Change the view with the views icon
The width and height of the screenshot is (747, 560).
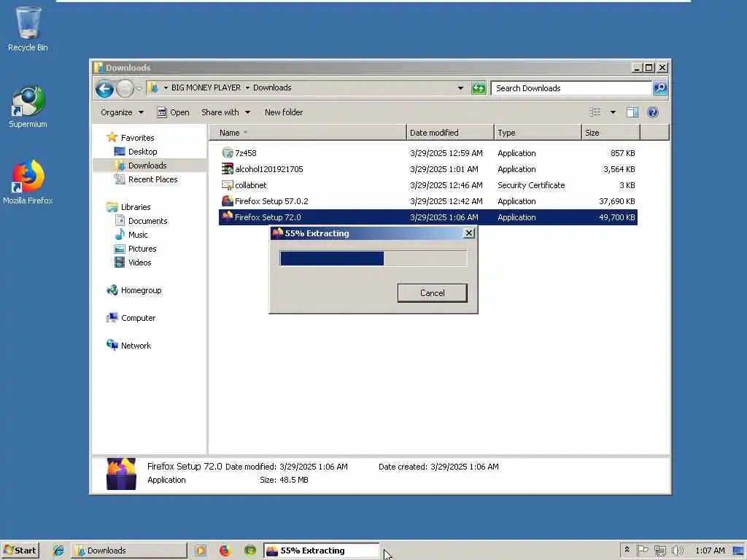click(x=595, y=112)
